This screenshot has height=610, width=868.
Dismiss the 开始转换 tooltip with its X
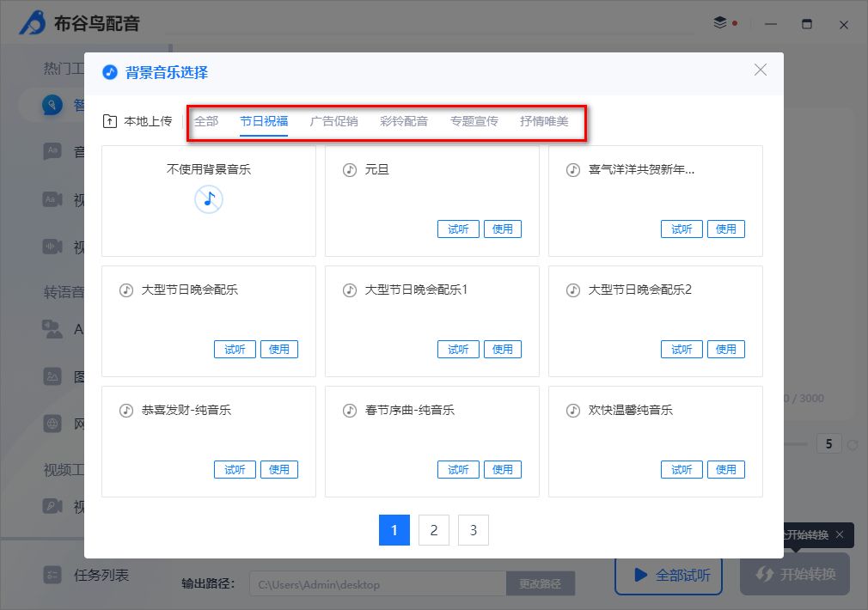tap(840, 534)
